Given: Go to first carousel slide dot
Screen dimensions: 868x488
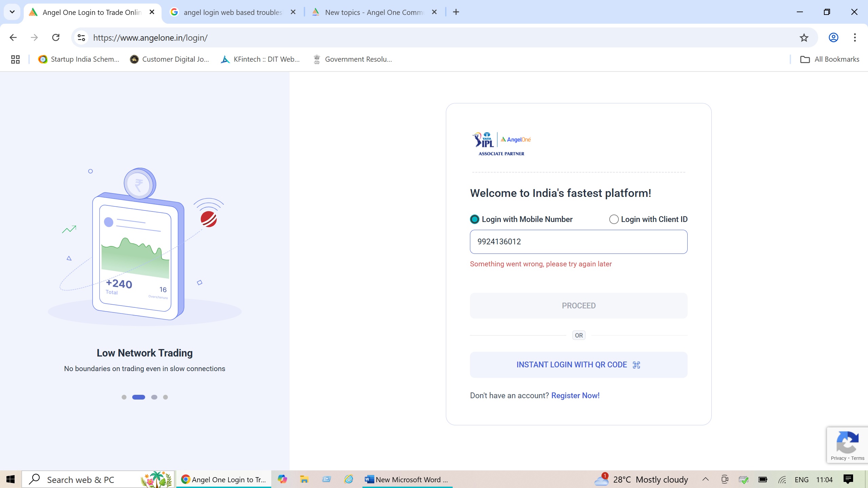Looking at the screenshot, I should [x=124, y=397].
